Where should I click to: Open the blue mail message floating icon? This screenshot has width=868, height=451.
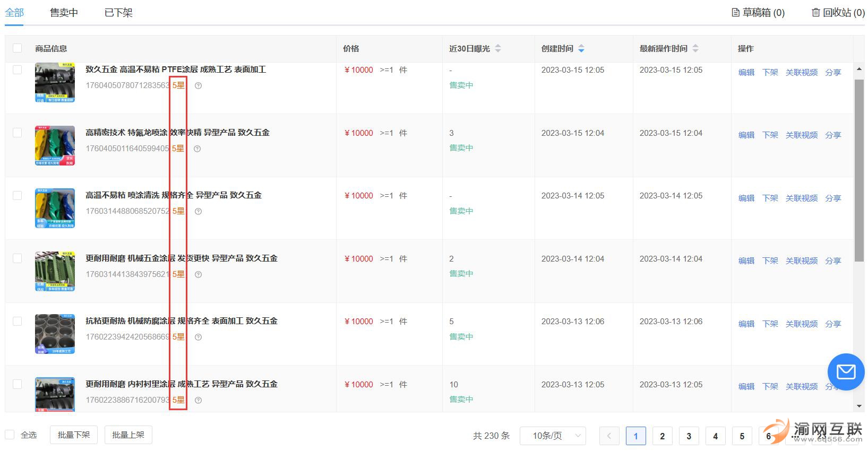click(846, 372)
